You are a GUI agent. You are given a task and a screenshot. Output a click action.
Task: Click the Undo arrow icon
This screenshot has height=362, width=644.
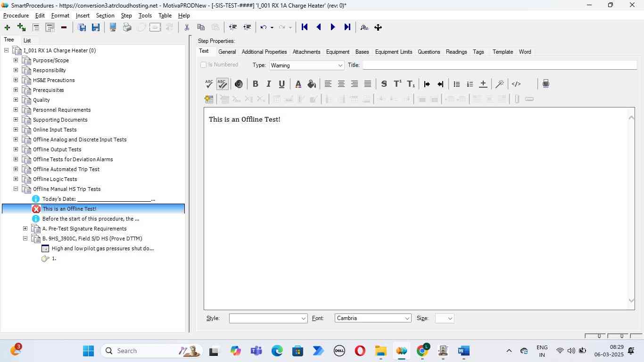tap(264, 27)
